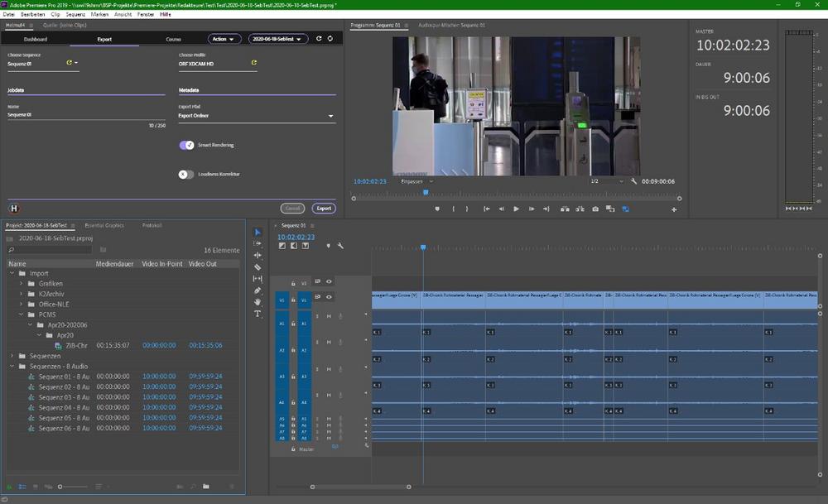Open timeline display settings wrench icon
The image size is (828, 504).
pos(340,246)
